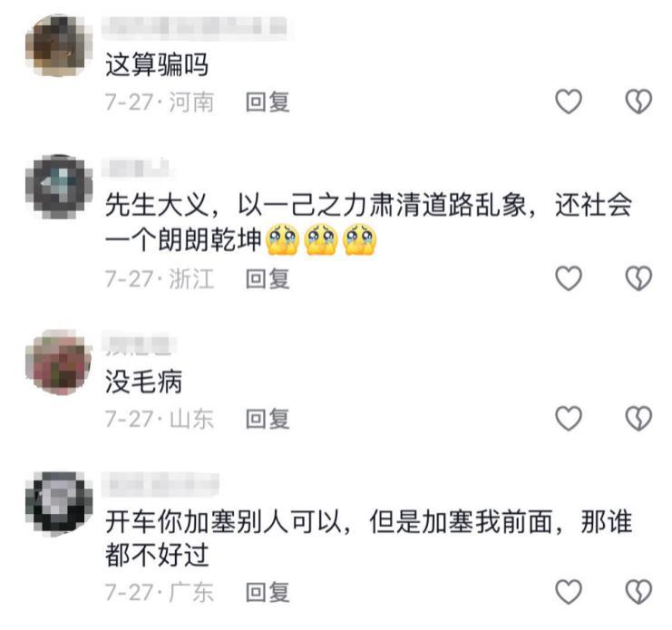This screenshot has height=630, width=672.
Task: Reply to the 广东 comment via 回复
Action: 268,592
